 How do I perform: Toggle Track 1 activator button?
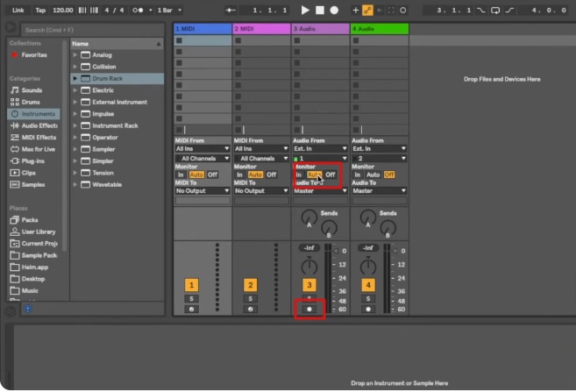coord(191,285)
